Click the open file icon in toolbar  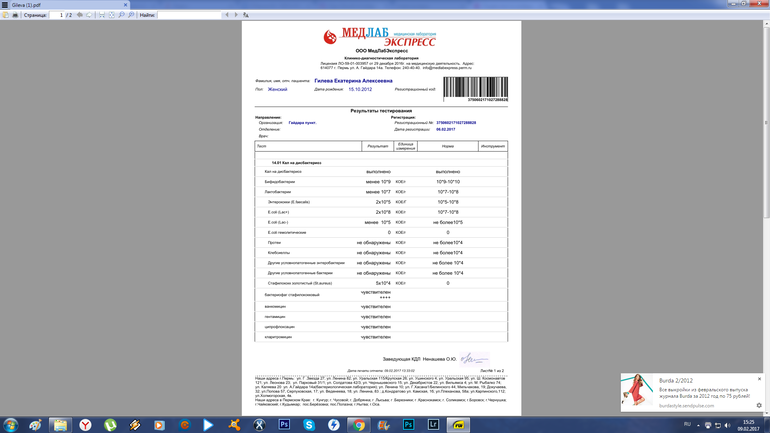click(x=5, y=15)
